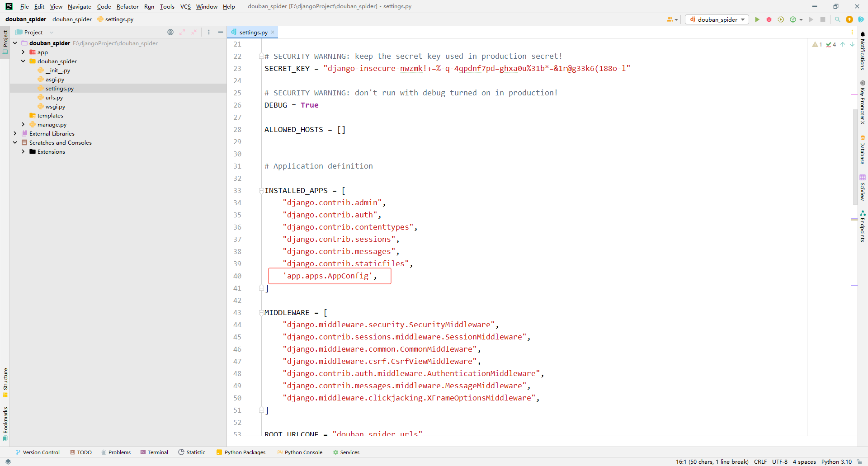Image resolution: width=868 pixels, height=466 pixels.
Task: Open the VCS menu
Action: coord(185,6)
